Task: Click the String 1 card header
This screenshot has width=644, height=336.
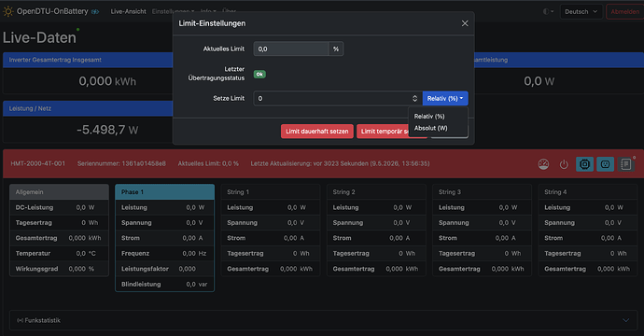Action: click(x=271, y=192)
